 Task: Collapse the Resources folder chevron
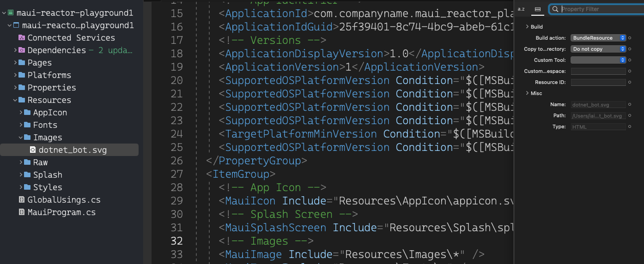tap(15, 100)
